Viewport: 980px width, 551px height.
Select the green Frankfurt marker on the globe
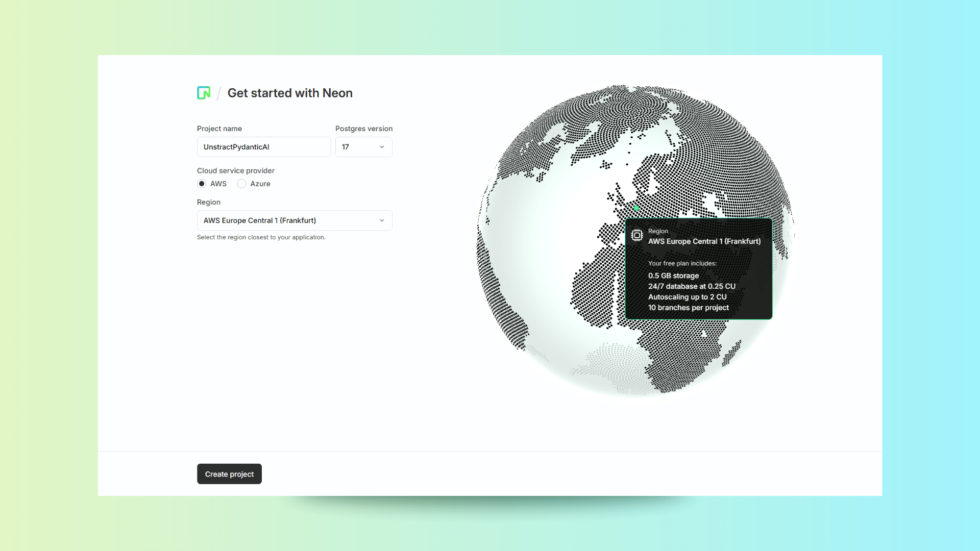pos(636,208)
